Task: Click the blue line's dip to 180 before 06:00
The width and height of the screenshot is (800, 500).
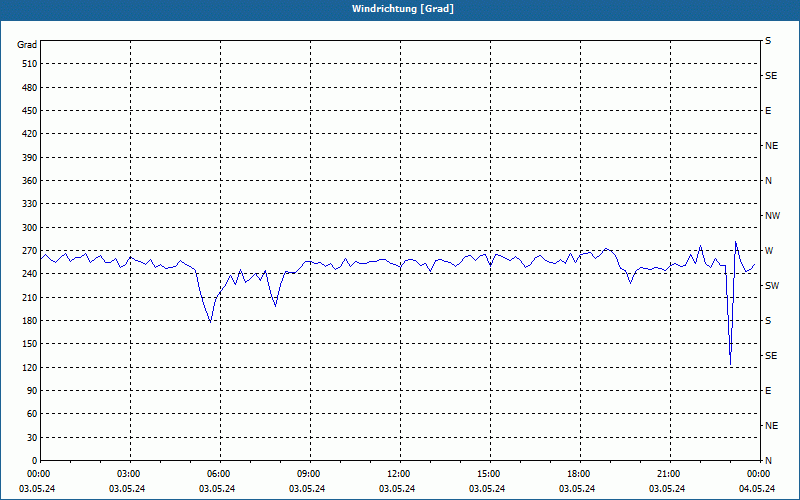Action: click(x=210, y=321)
